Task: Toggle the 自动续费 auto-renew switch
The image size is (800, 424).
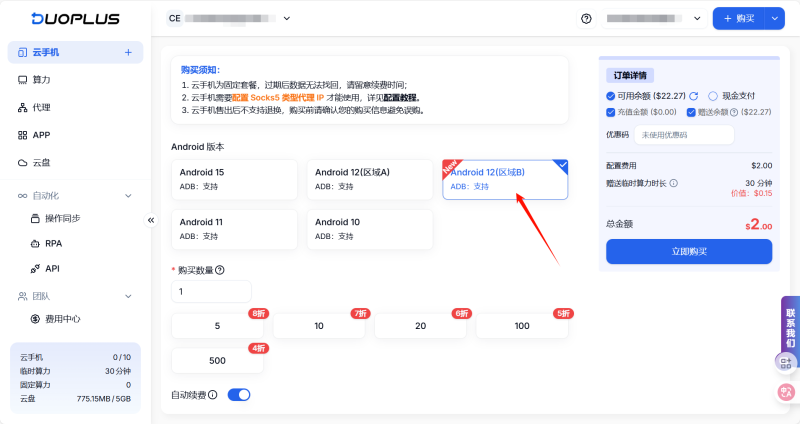Action: tap(238, 394)
